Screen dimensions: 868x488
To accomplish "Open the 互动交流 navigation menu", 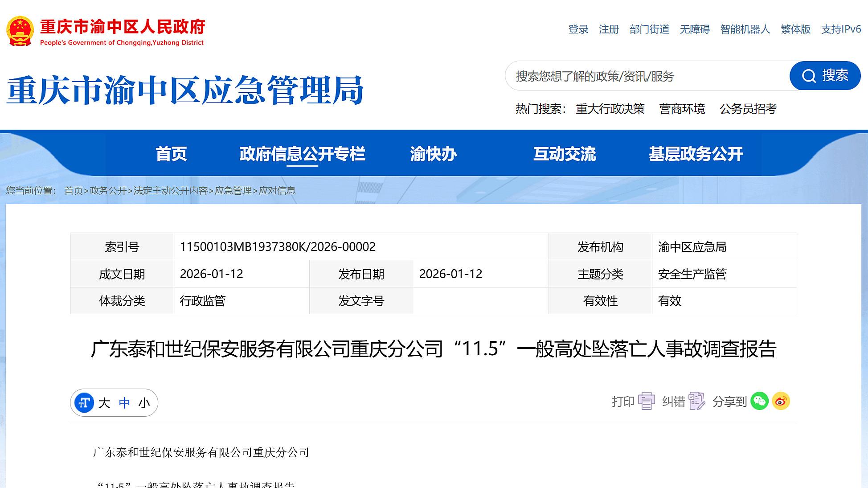I will [565, 155].
